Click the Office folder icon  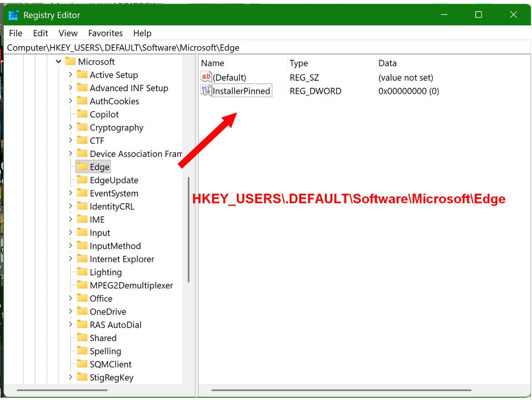tap(82, 298)
